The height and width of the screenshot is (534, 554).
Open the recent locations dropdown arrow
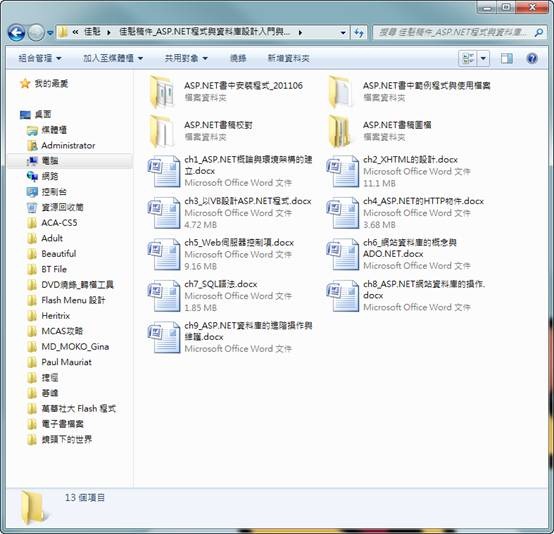coord(50,33)
